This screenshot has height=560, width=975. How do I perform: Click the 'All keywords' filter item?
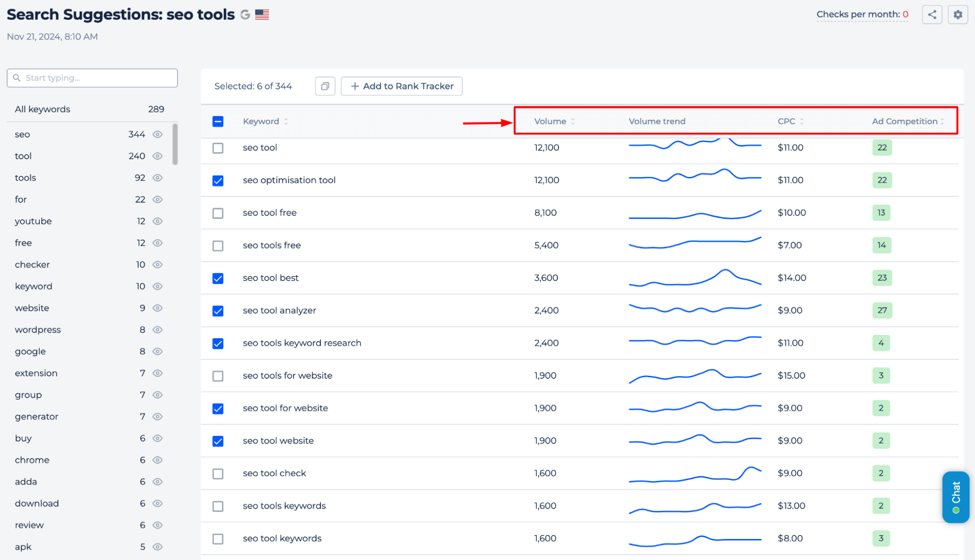(42, 108)
